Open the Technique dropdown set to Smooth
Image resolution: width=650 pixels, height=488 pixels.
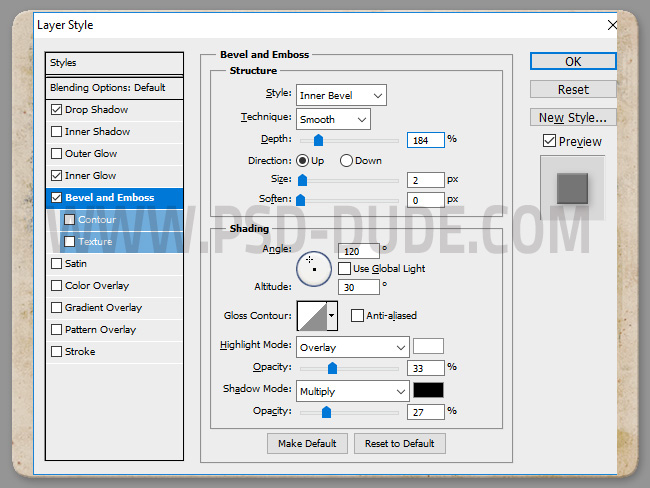[333, 119]
